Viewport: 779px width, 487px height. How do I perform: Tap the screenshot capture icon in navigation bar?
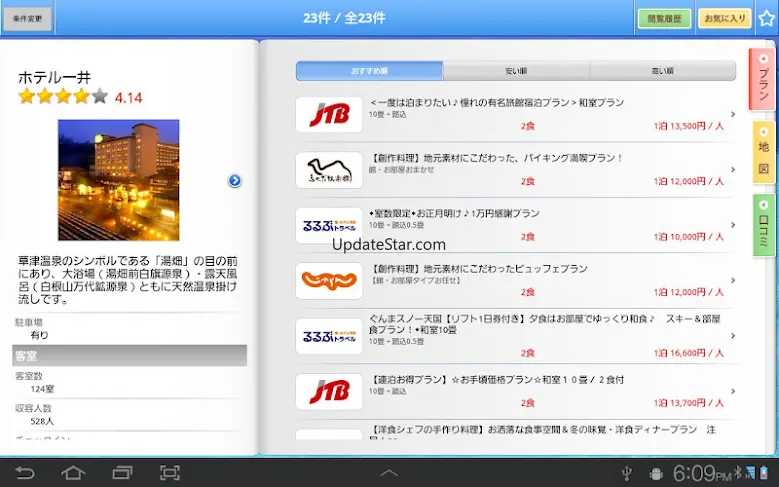170,472
